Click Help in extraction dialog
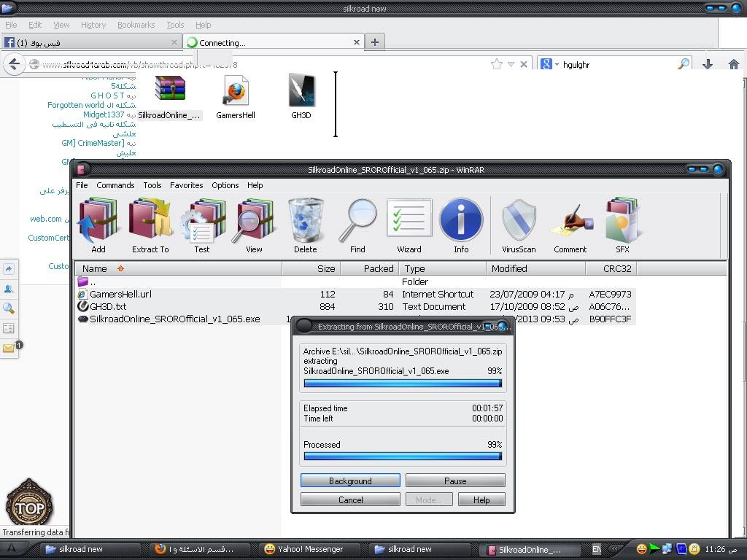This screenshot has width=747, height=560. pyautogui.click(x=481, y=499)
